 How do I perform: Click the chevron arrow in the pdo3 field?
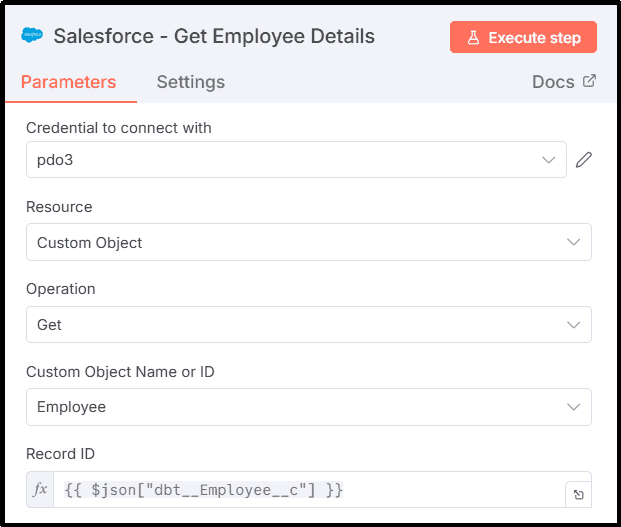click(x=548, y=160)
